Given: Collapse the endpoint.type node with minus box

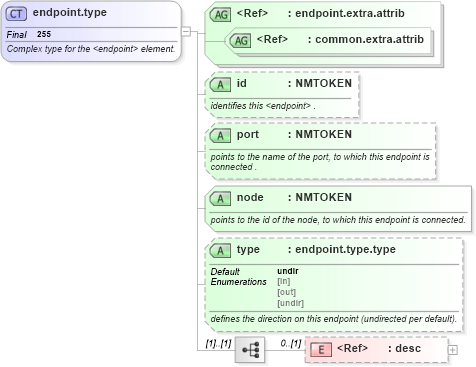Looking at the screenshot, I should (186, 32).
